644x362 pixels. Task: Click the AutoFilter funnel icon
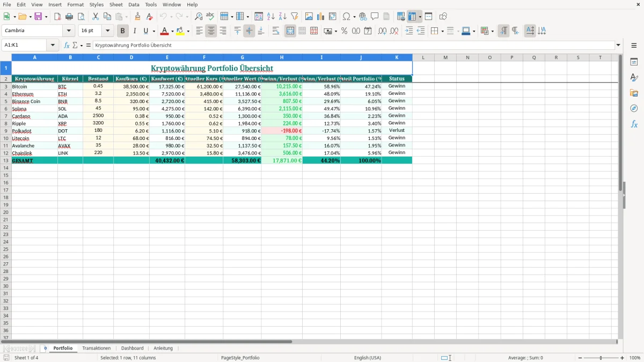294,17
